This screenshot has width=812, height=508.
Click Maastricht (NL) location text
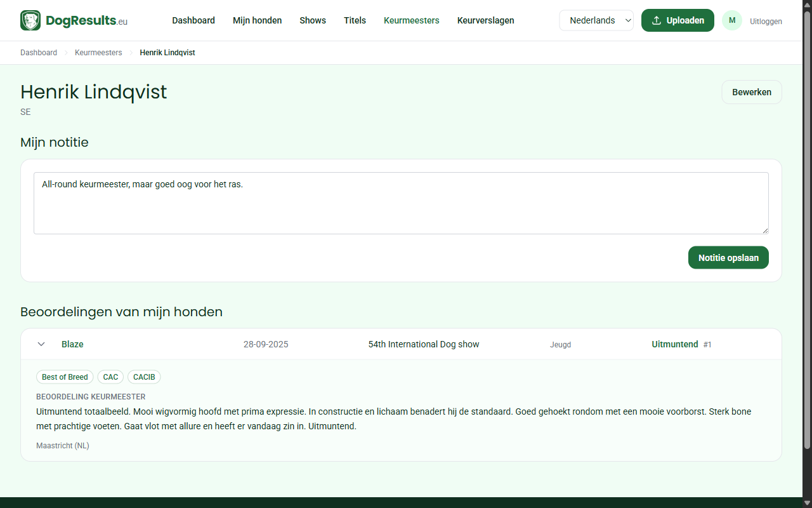tap(63, 446)
